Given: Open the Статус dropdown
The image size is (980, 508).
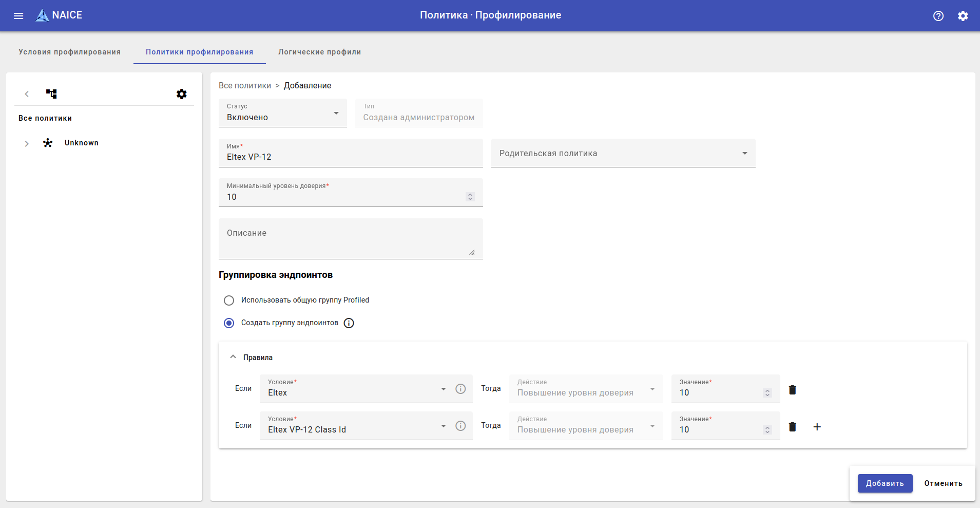Looking at the screenshot, I should click(x=282, y=113).
